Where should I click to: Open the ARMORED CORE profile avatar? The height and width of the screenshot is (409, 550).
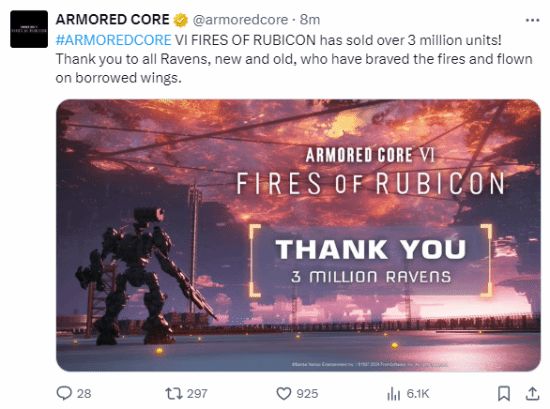(29, 29)
